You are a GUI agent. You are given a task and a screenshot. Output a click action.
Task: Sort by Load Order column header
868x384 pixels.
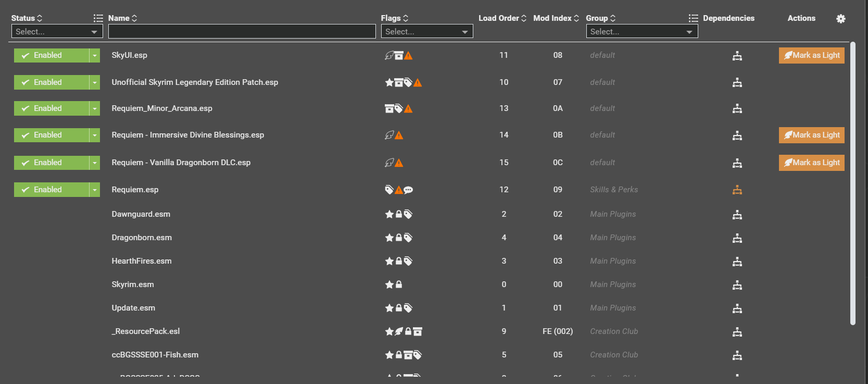(x=502, y=18)
